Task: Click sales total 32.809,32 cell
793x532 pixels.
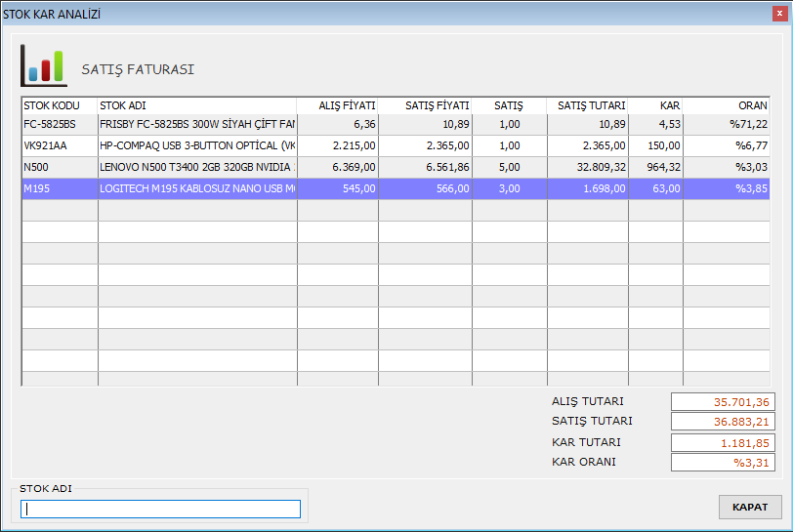Action: (x=588, y=167)
